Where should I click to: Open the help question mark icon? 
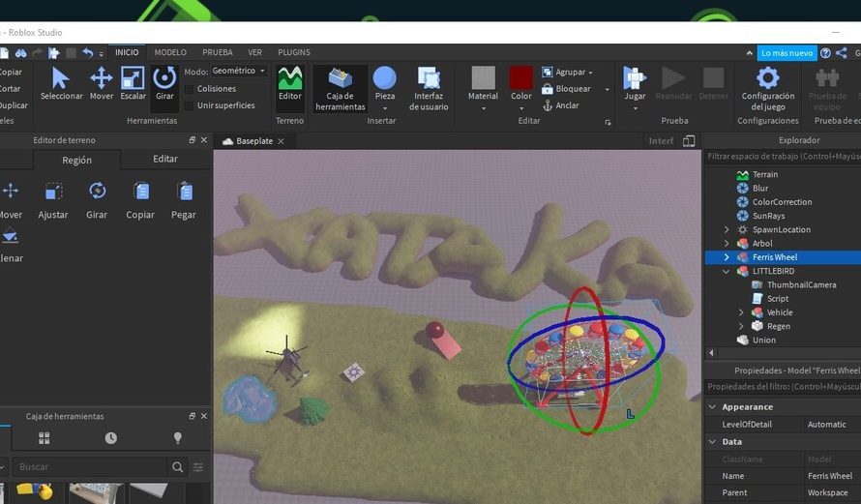coord(825,52)
